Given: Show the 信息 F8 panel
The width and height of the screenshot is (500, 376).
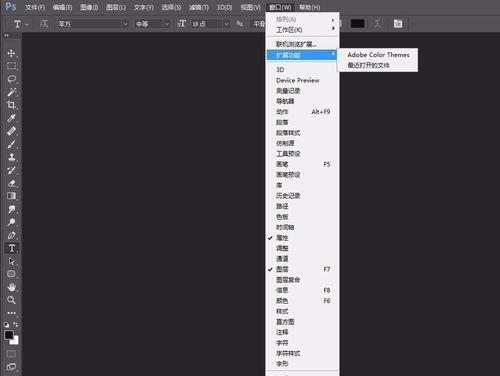Looking at the screenshot, I should click(303, 290).
